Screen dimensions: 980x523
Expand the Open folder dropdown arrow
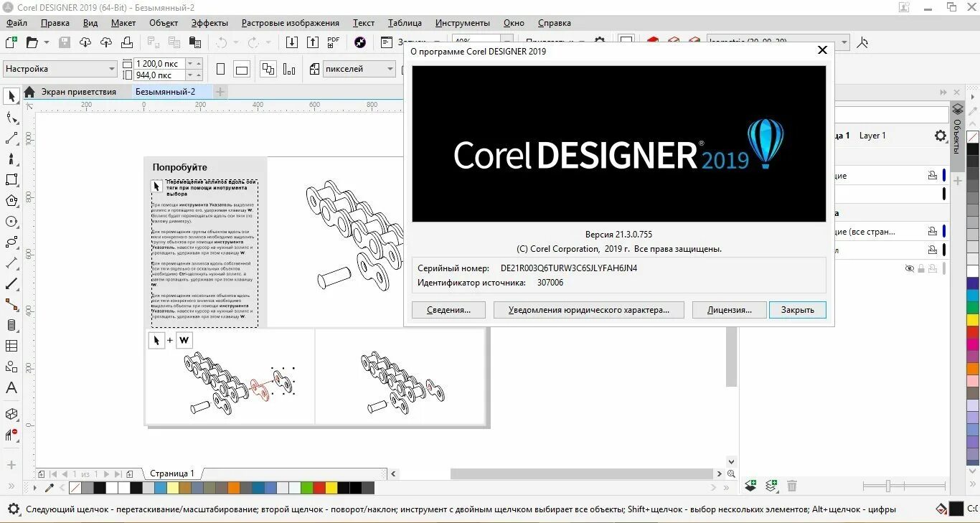47,42
